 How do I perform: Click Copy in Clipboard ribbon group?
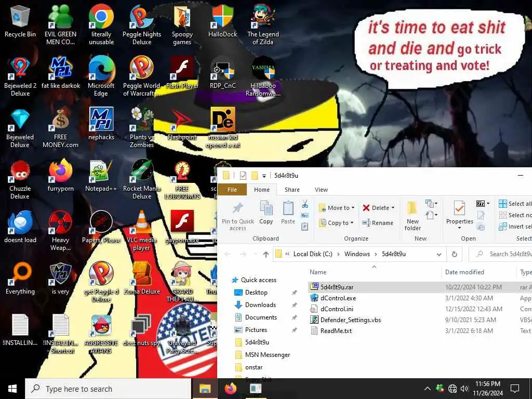coord(266,212)
